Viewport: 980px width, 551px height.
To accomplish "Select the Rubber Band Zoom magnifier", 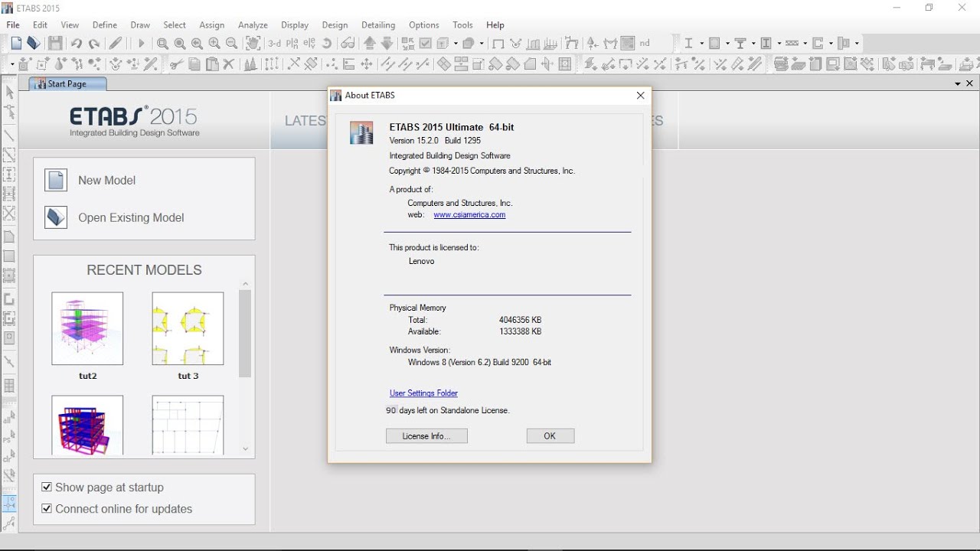I will [x=162, y=44].
